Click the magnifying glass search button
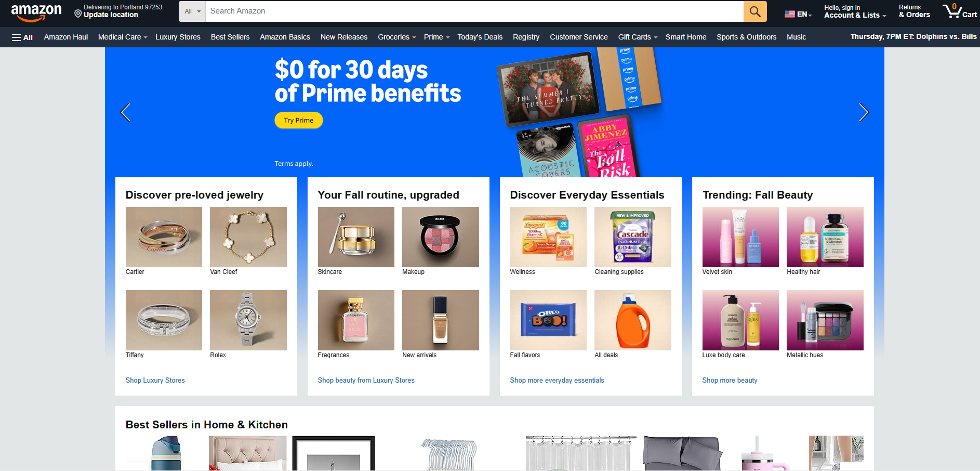Viewport: 980px width, 471px height. [755, 11]
